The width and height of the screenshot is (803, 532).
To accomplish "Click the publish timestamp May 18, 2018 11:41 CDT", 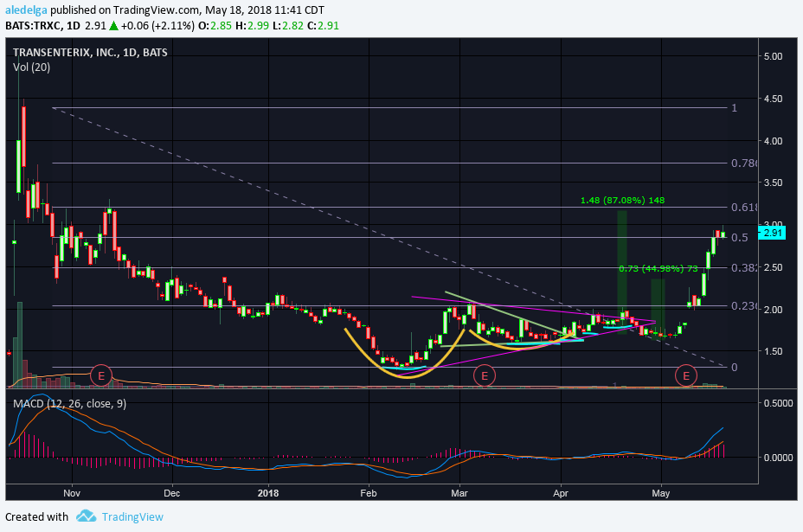I will coord(264,10).
